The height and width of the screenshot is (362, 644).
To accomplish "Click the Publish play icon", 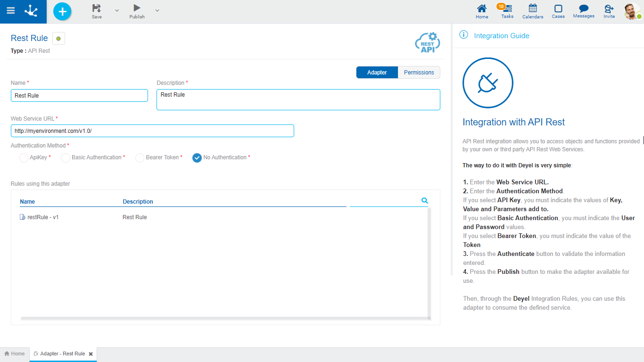I will [x=137, y=8].
